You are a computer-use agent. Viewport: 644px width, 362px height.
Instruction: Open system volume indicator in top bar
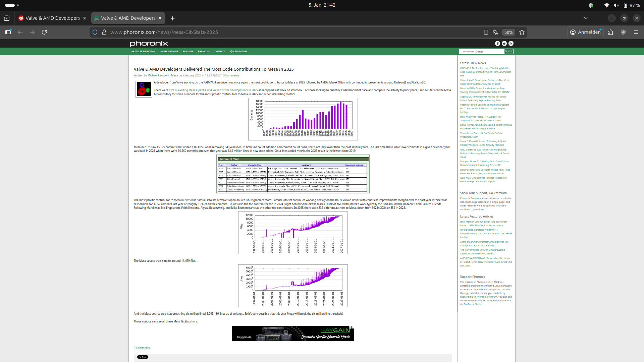[616, 5]
